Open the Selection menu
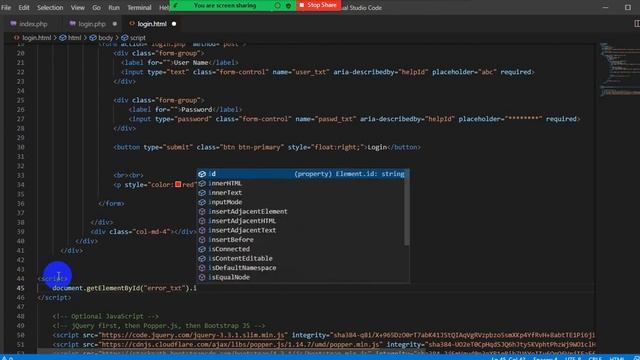Screen dimensions: 640x360 coord(50,8)
